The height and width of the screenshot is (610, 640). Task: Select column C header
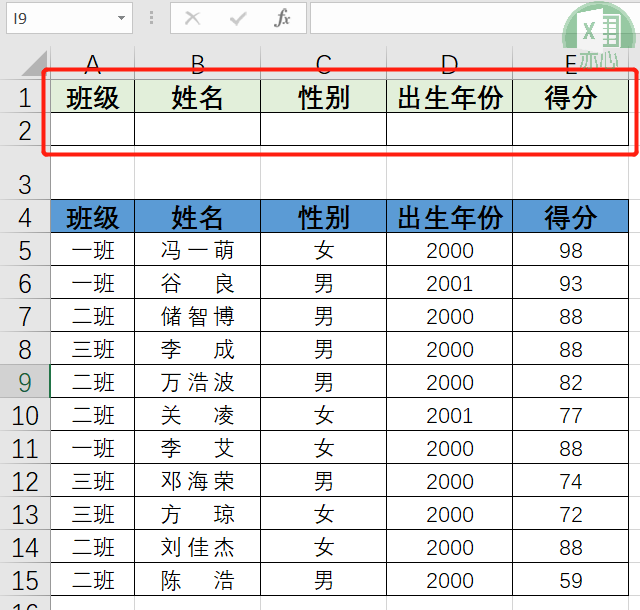324,64
